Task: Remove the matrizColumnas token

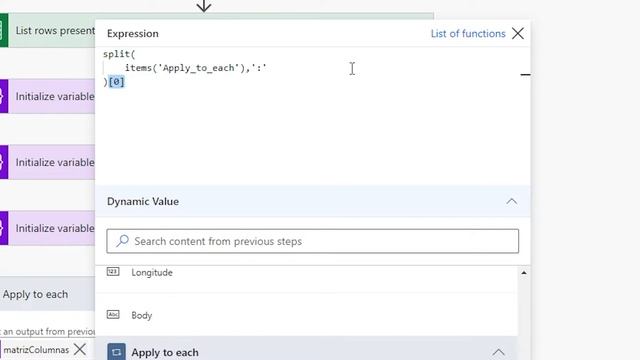Action: click(80, 349)
